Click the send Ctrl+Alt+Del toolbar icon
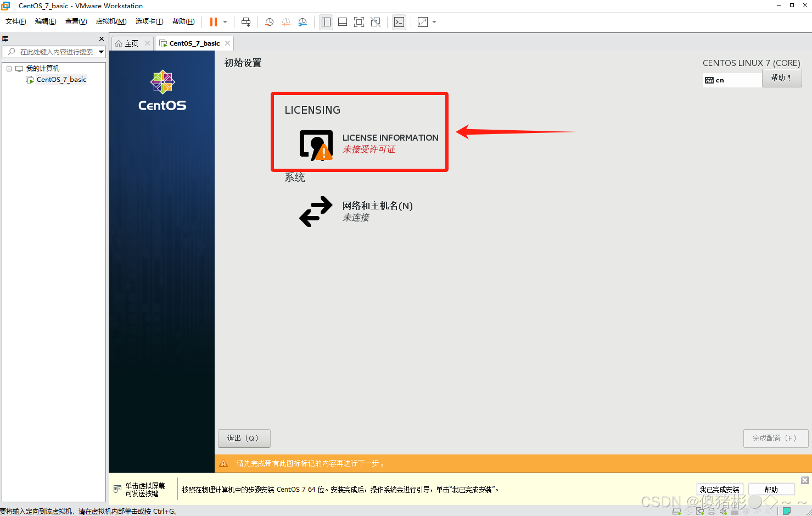The height and width of the screenshot is (516, 812). coord(246,22)
